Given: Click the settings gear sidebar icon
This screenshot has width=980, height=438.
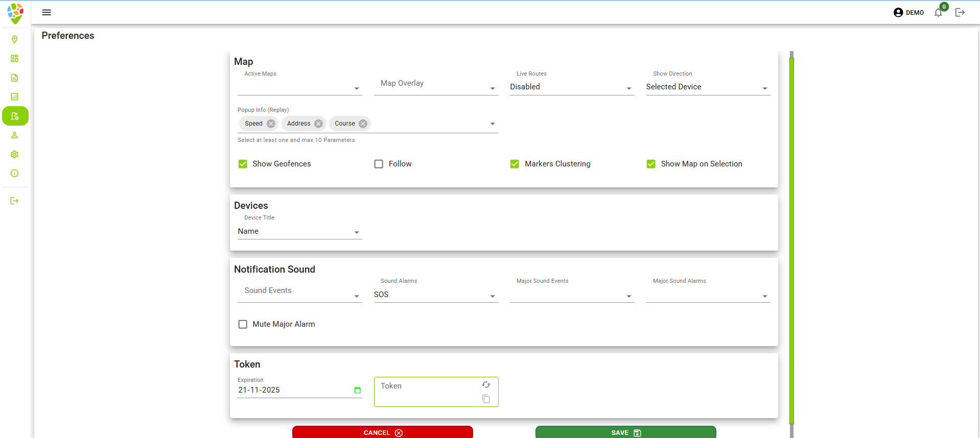Looking at the screenshot, I should point(14,154).
